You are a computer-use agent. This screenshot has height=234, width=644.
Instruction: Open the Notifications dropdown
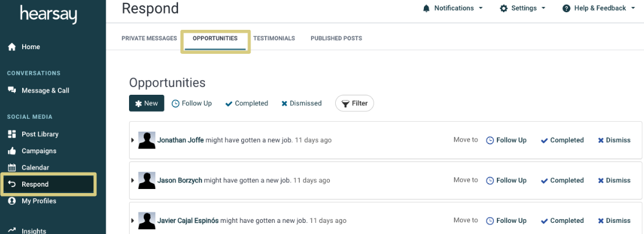click(452, 8)
